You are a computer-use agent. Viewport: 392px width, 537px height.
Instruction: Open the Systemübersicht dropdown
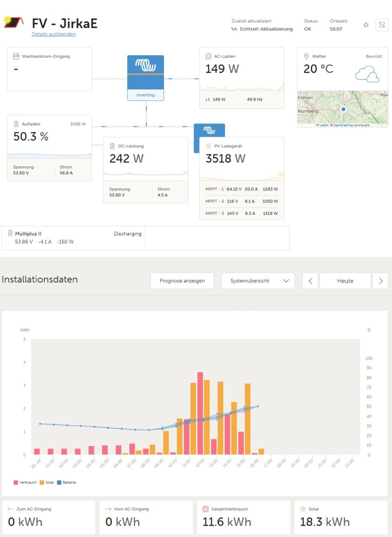point(258,281)
